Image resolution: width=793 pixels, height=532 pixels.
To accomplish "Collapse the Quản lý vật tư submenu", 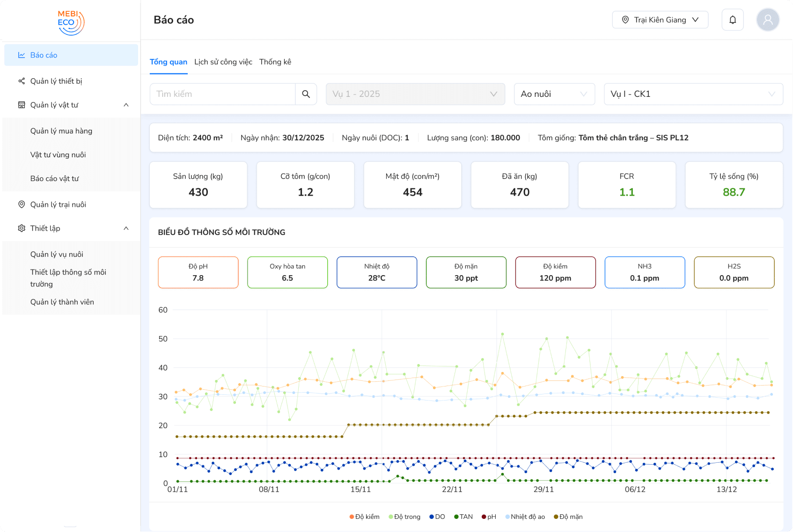I will tap(126, 105).
